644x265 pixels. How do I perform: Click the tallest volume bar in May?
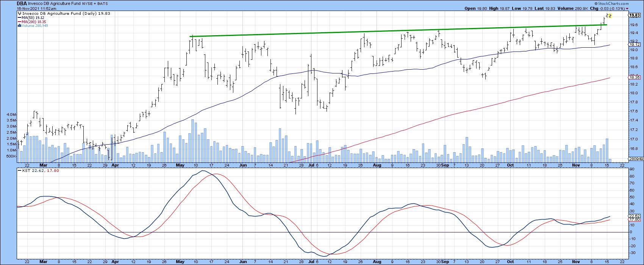193,140
